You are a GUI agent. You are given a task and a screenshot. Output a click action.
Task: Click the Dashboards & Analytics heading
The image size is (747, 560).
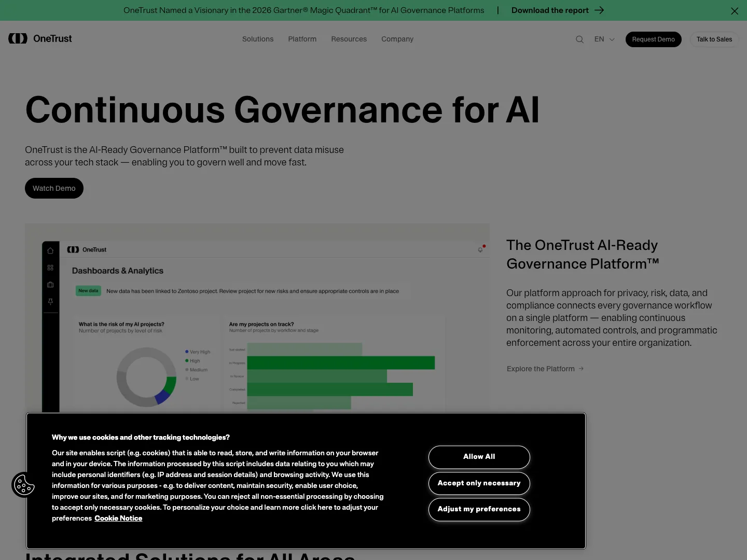click(118, 271)
